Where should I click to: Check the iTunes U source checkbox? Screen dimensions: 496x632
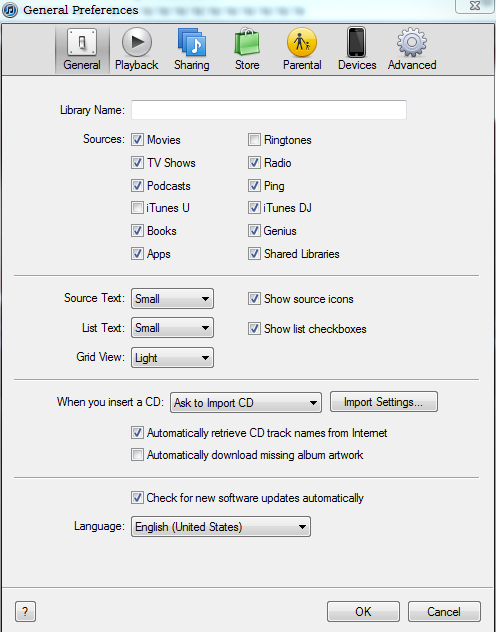[137, 208]
